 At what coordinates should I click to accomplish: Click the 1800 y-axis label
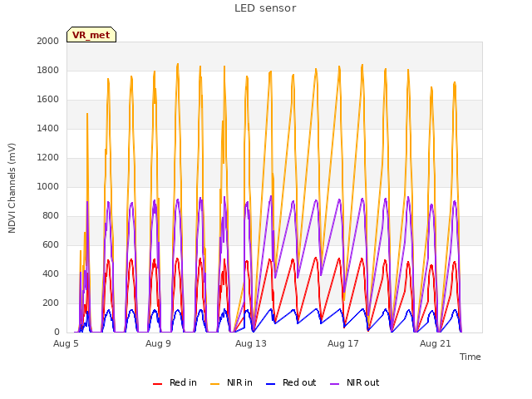[48, 70]
